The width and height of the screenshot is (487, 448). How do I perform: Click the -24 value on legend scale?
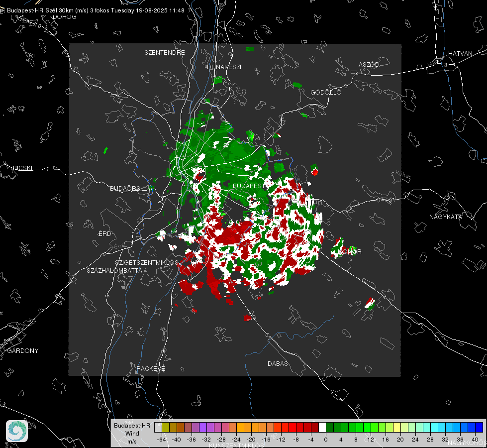tap(236, 440)
